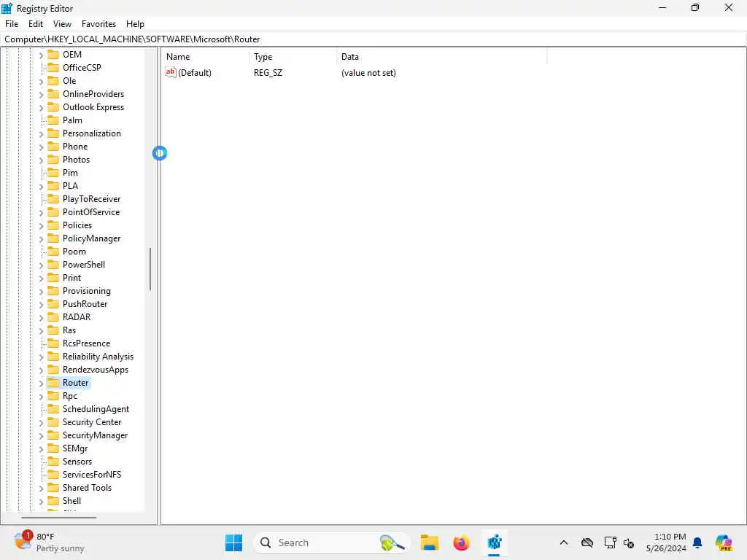747x560 pixels.
Task: Expand the Security Center key
Action: 41,423
